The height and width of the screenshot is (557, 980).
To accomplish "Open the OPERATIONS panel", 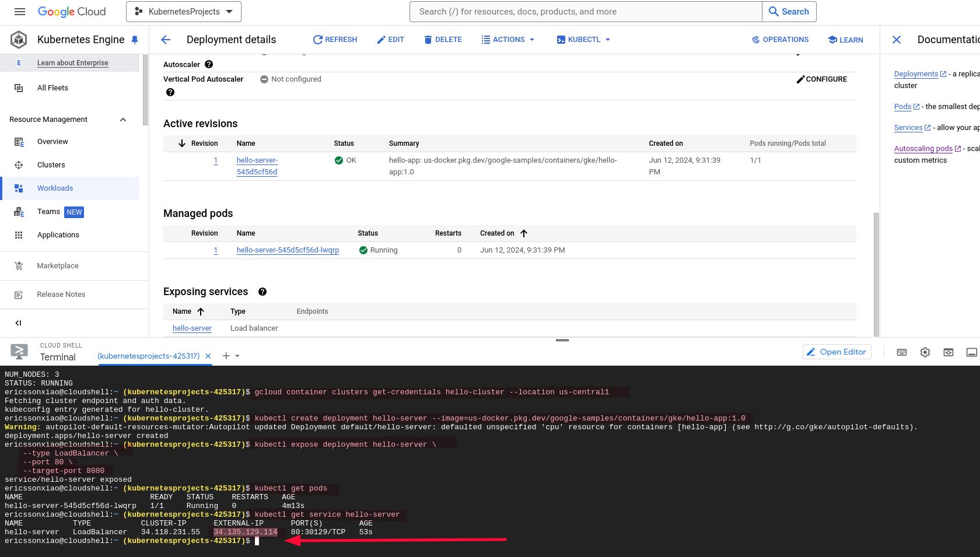I will click(x=780, y=40).
